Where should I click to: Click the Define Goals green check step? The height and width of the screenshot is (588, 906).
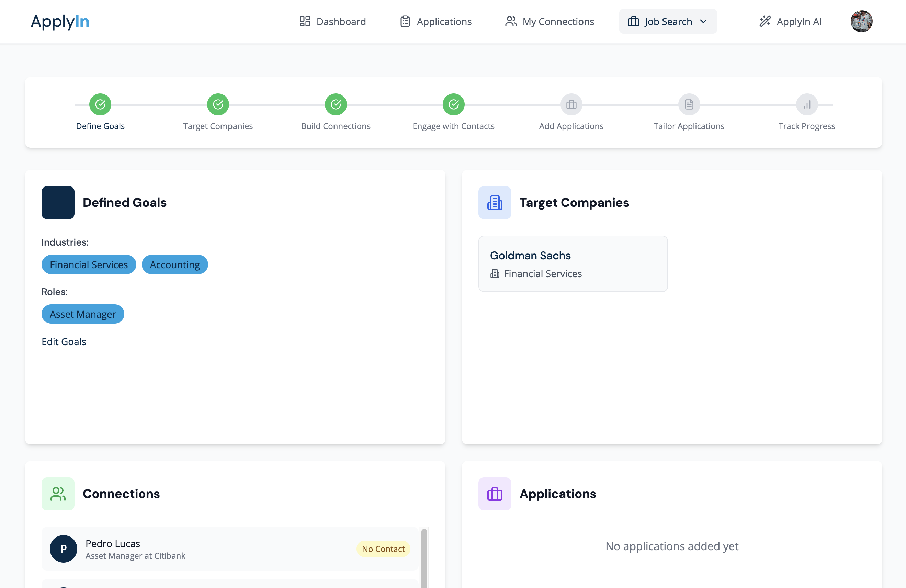tap(100, 104)
